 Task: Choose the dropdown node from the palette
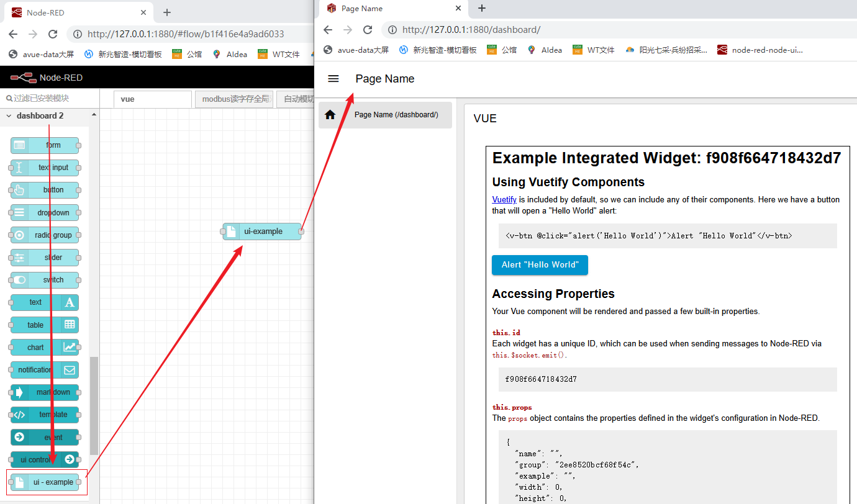45,213
